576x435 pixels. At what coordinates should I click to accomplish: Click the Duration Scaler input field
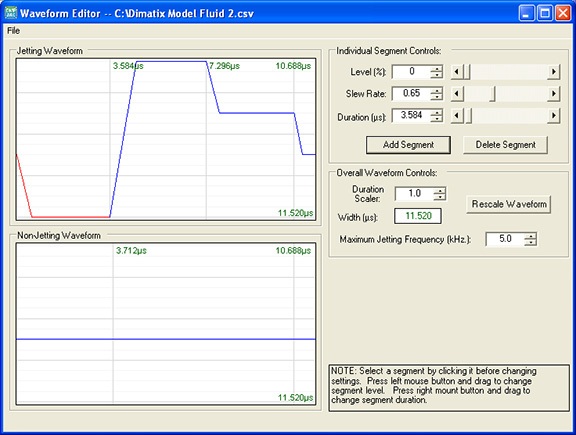[x=415, y=194]
